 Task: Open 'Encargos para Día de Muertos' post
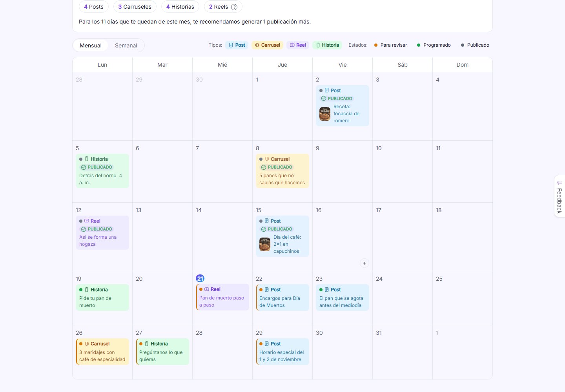tap(282, 298)
